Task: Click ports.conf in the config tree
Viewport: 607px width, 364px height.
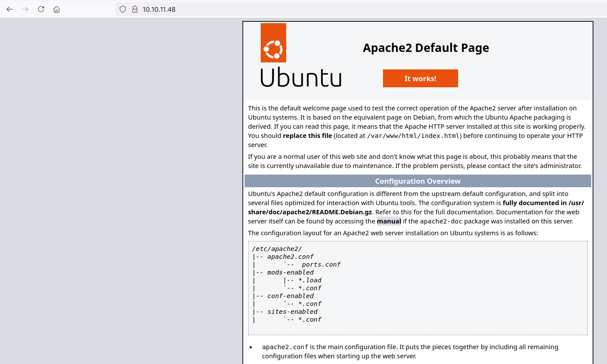Action: (321, 264)
